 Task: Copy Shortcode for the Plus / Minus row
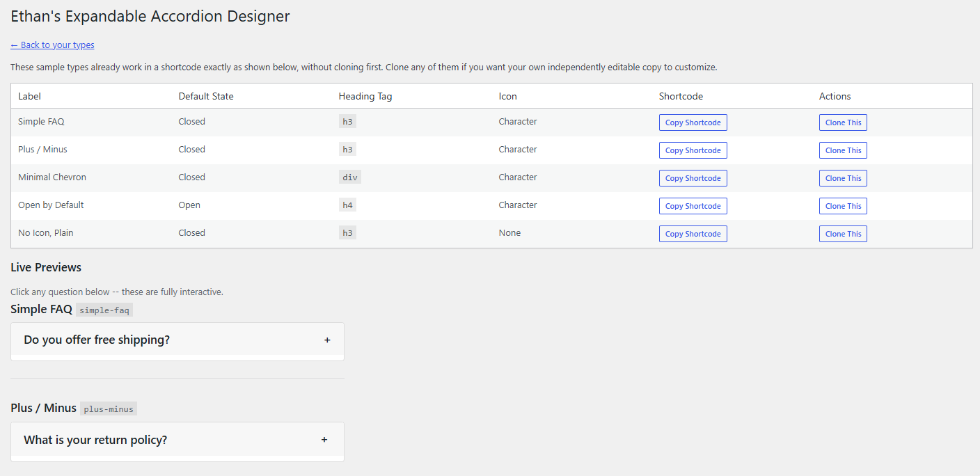693,150
